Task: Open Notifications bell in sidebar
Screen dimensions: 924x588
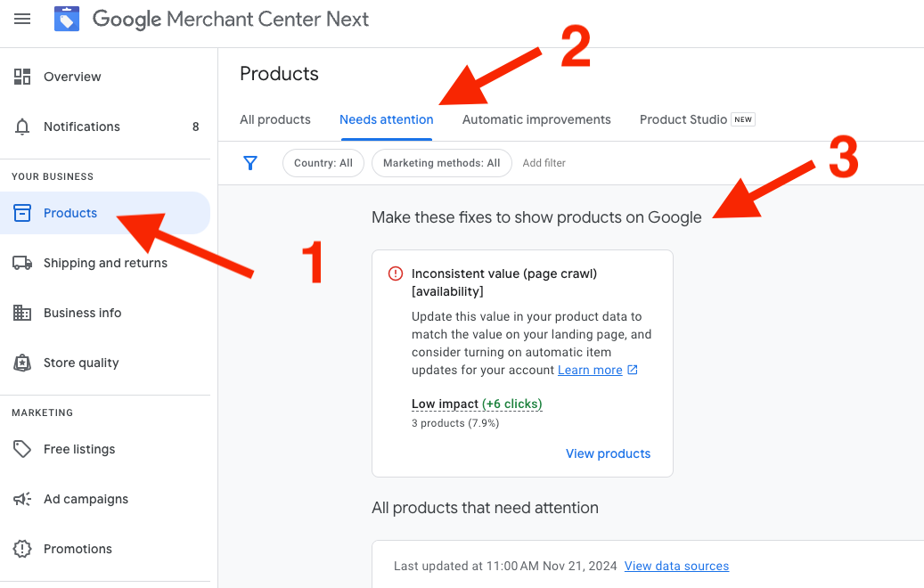Action: click(22, 127)
